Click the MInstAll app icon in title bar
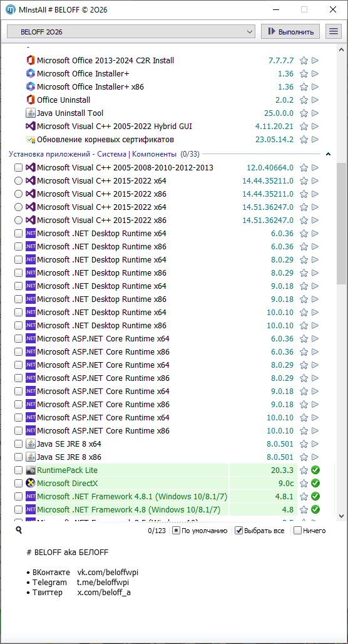 click(x=11, y=9)
